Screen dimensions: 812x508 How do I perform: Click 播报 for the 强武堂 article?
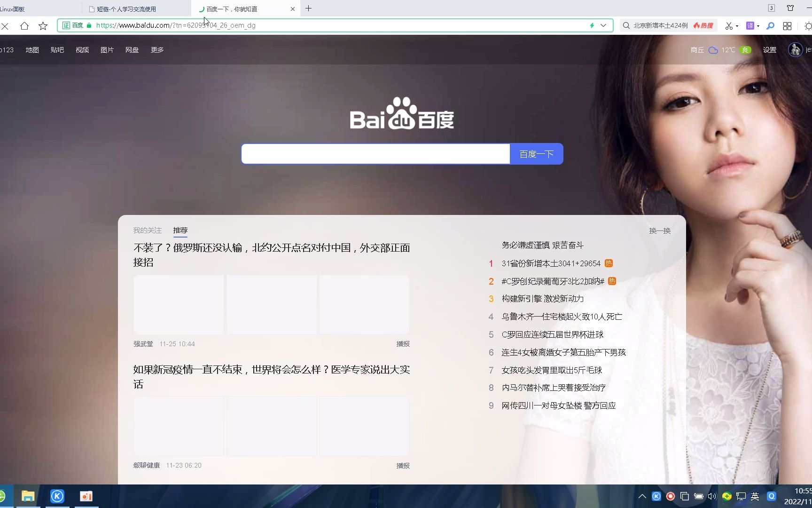coord(403,344)
